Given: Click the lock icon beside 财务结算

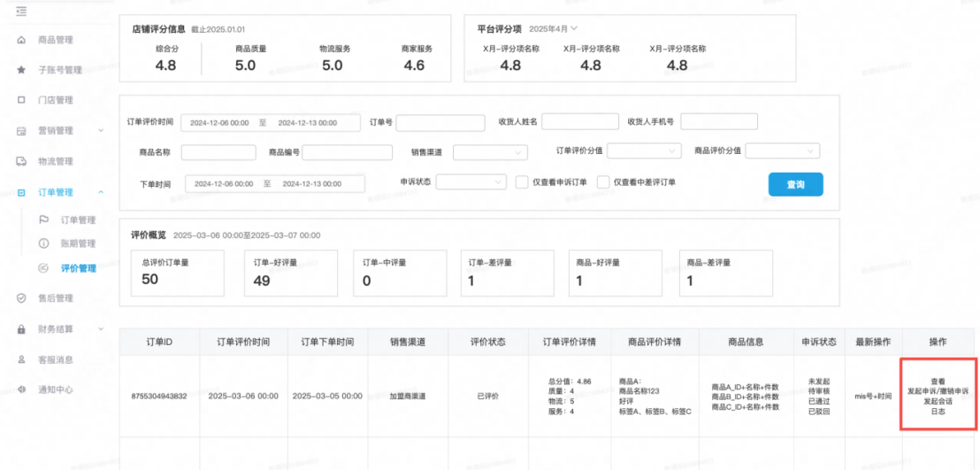Looking at the screenshot, I should [21, 329].
